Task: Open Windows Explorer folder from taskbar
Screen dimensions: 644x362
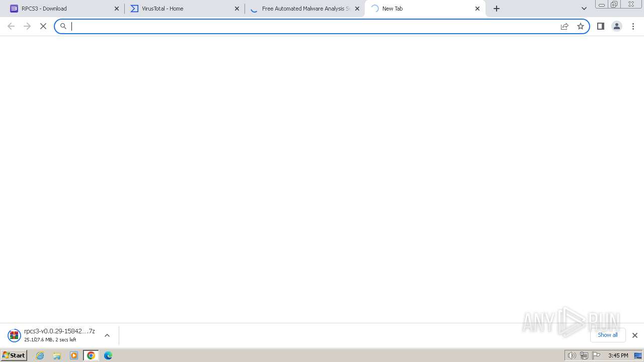Action: point(57,355)
